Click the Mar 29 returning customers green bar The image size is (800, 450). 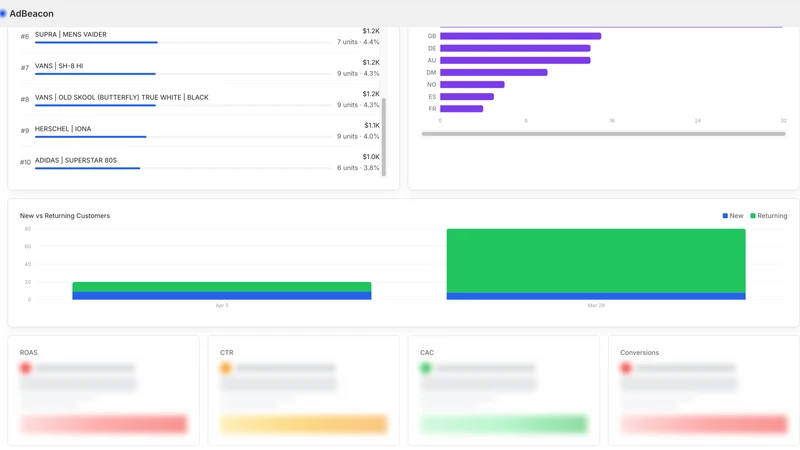coord(596,261)
